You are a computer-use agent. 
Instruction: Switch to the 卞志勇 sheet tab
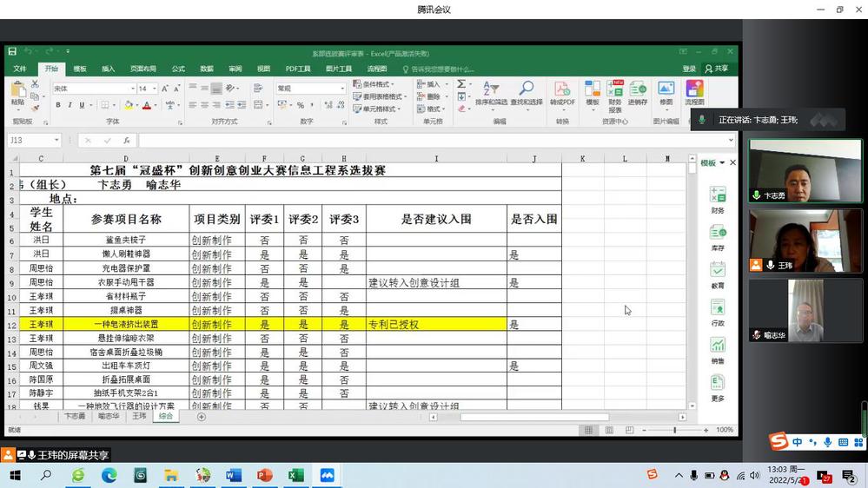75,417
